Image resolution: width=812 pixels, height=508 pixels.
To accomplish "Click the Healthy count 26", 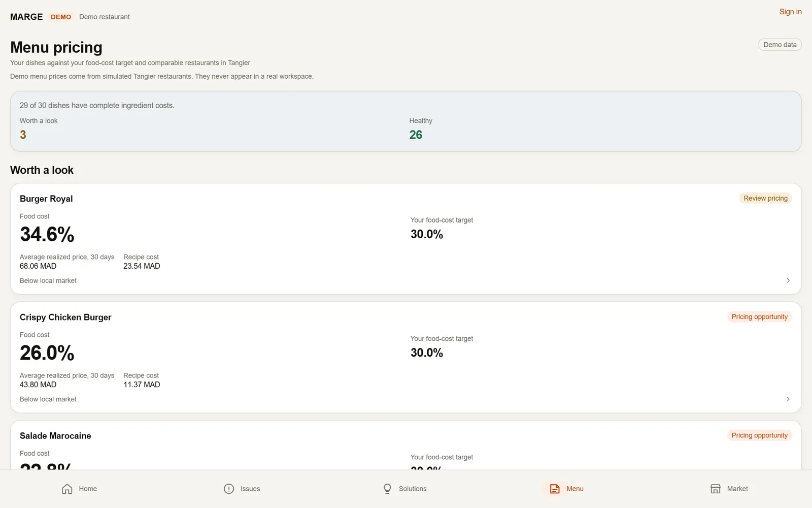I will coord(416,135).
